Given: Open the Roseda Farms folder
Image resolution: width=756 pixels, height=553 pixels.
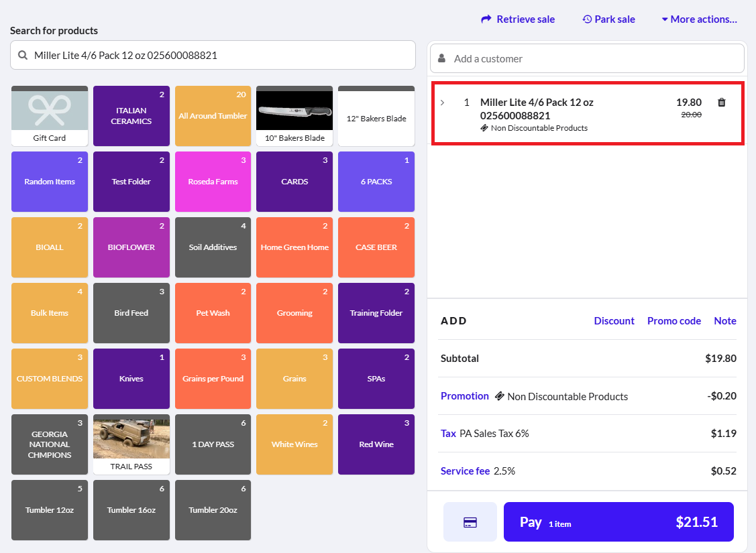Looking at the screenshot, I should coord(213,182).
